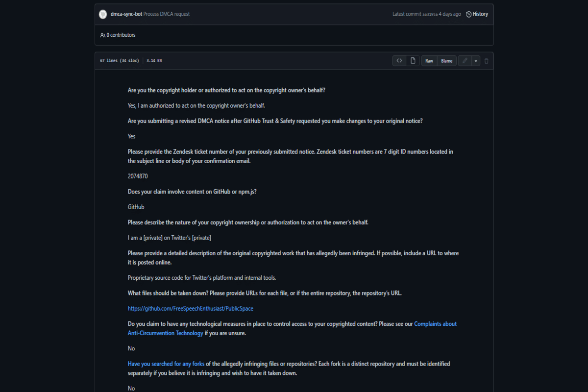Click the 0 contributors text

tap(121, 35)
